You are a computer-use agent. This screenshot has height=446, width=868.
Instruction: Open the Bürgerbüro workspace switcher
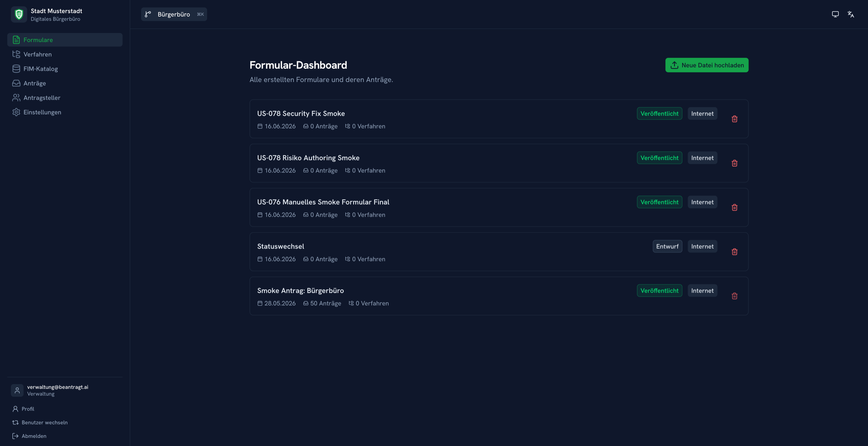pos(174,14)
